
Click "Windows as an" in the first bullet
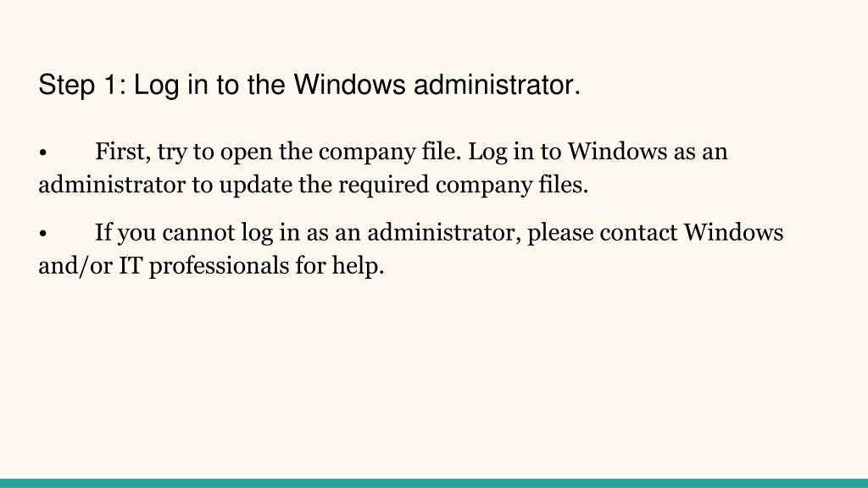pyautogui.click(x=648, y=152)
